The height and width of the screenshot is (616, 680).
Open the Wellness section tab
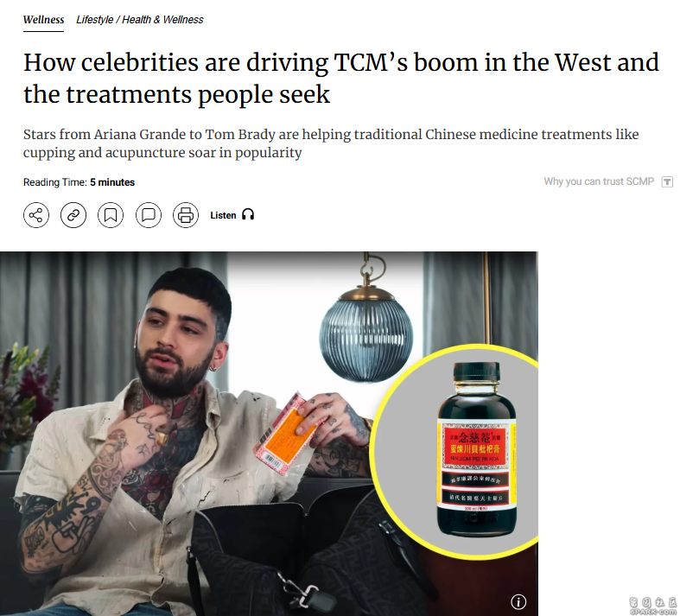43,20
